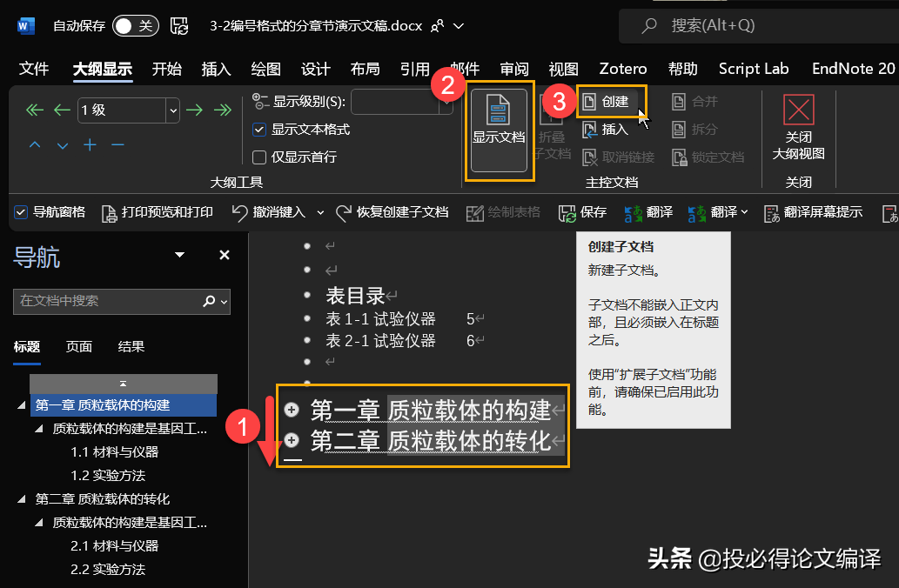Open Zotero ribbon tab
The width and height of the screenshot is (899, 588).
point(623,70)
